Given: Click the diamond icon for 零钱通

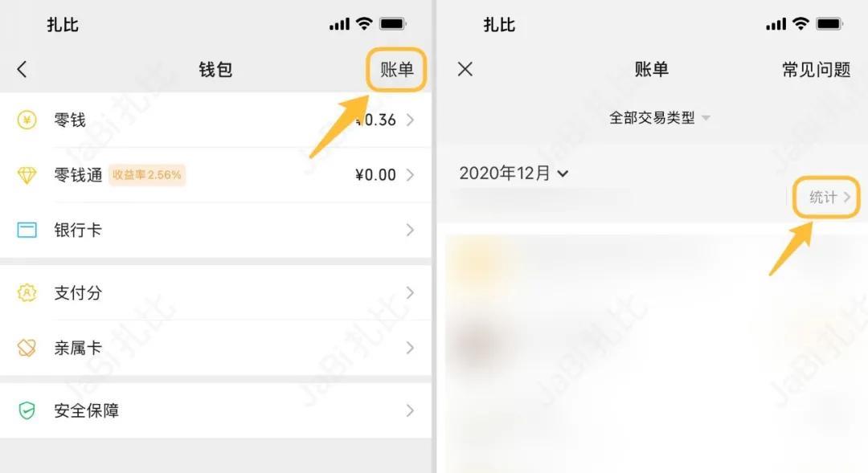Looking at the screenshot, I should tap(27, 175).
